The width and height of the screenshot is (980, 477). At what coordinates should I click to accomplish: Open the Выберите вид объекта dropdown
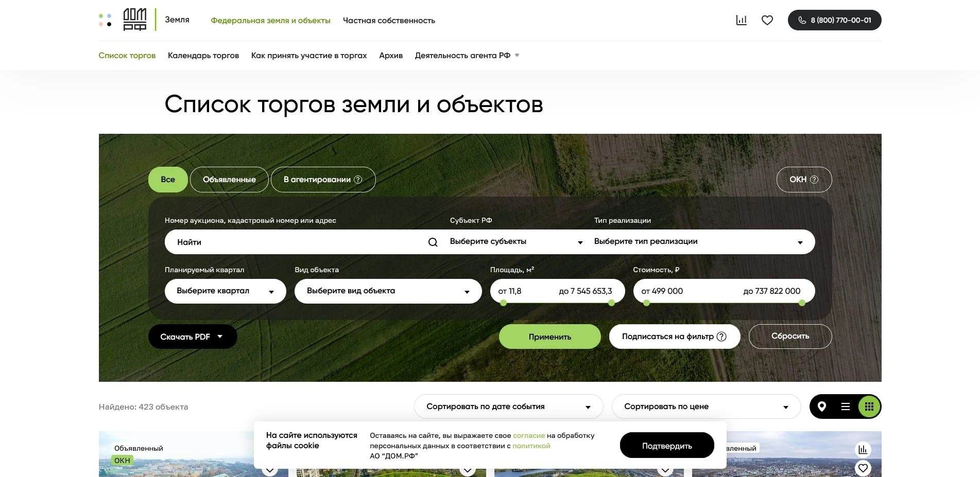[x=388, y=291]
